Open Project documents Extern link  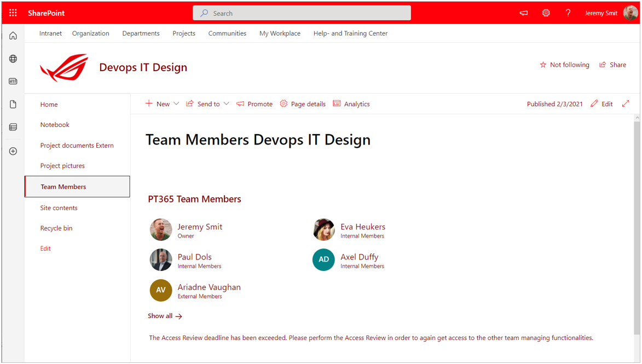[x=77, y=146]
